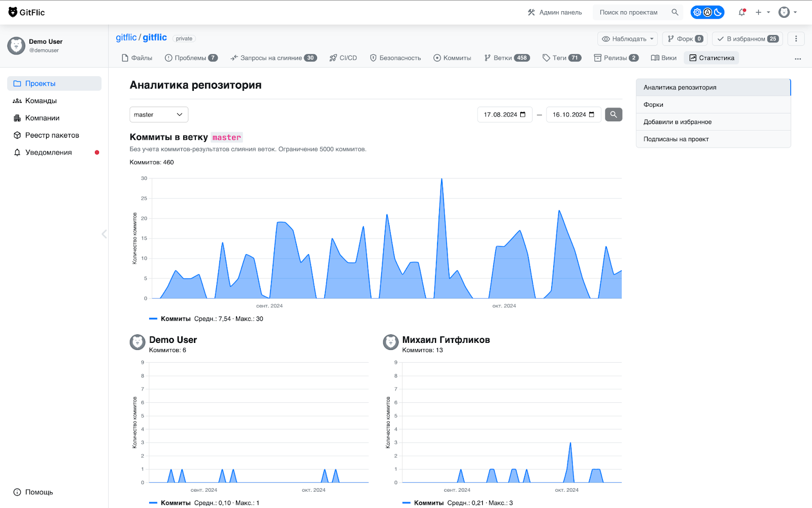The height and width of the screenshot is (508, 812).
Task: Open the Админ панель tools link
Action: [555, 12]
